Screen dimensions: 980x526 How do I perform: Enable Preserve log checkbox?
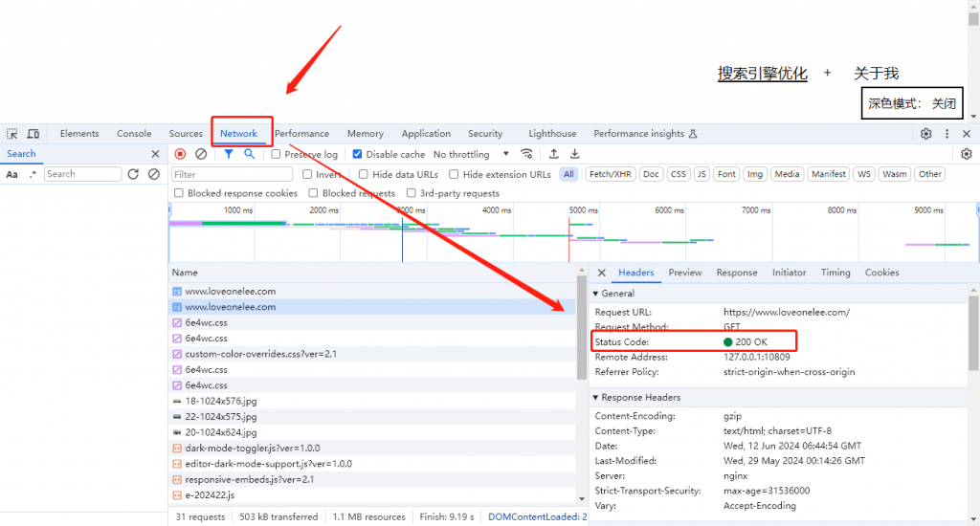276,154
